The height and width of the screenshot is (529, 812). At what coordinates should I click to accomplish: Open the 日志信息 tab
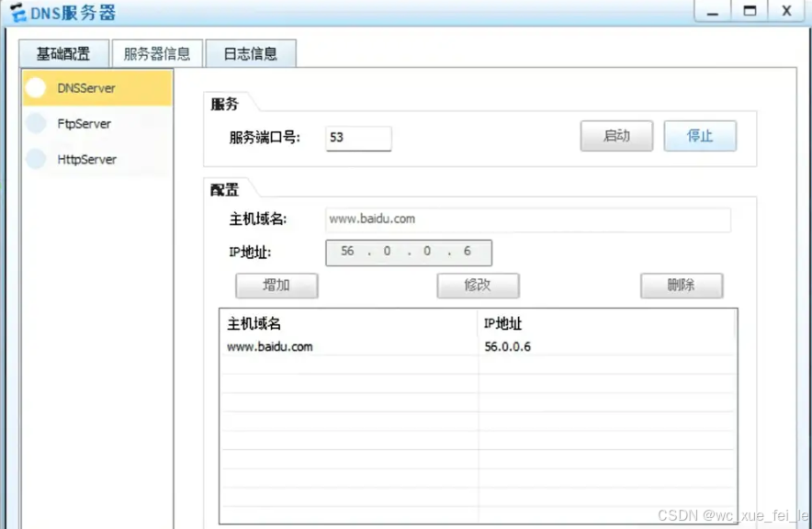251,53
